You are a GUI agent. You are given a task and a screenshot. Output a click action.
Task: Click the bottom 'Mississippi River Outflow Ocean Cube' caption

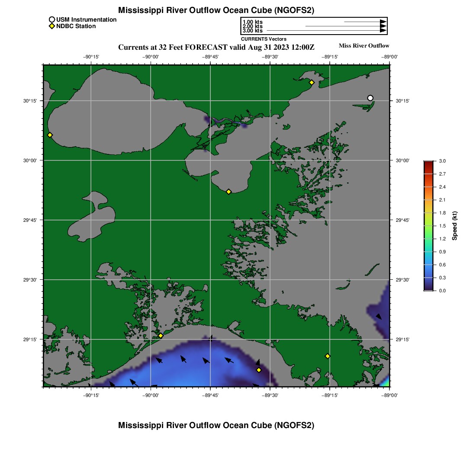[216, 425]
